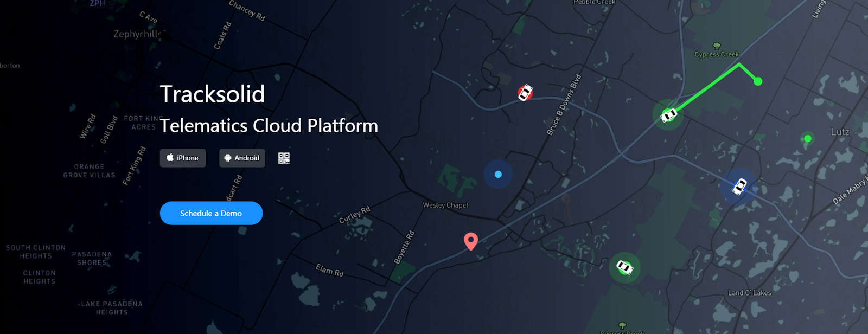Click the Elam Rd label
The width and height of the screenshot is (868, 334).
coord(330,269)
